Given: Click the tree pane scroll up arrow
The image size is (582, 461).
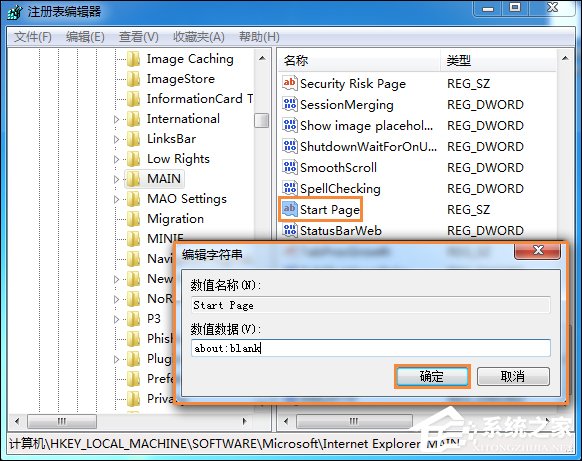Looking at the screenshot, I should [x=262, y=58].
